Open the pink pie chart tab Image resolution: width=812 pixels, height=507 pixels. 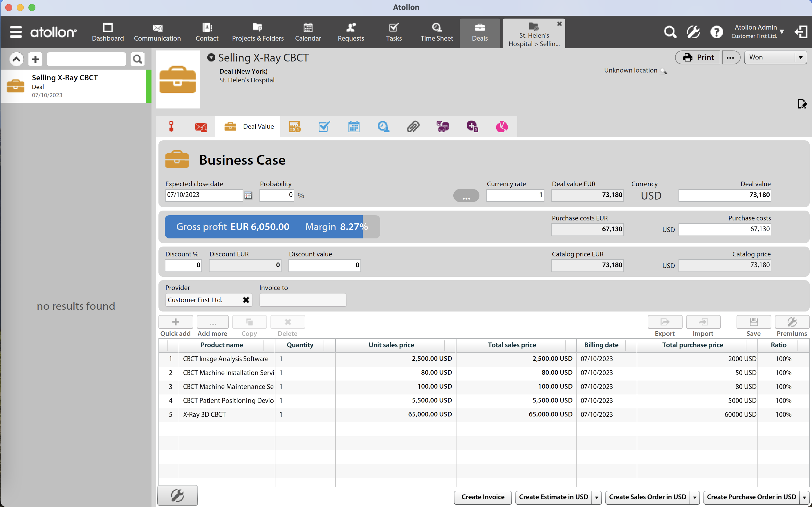click(502, 127)
